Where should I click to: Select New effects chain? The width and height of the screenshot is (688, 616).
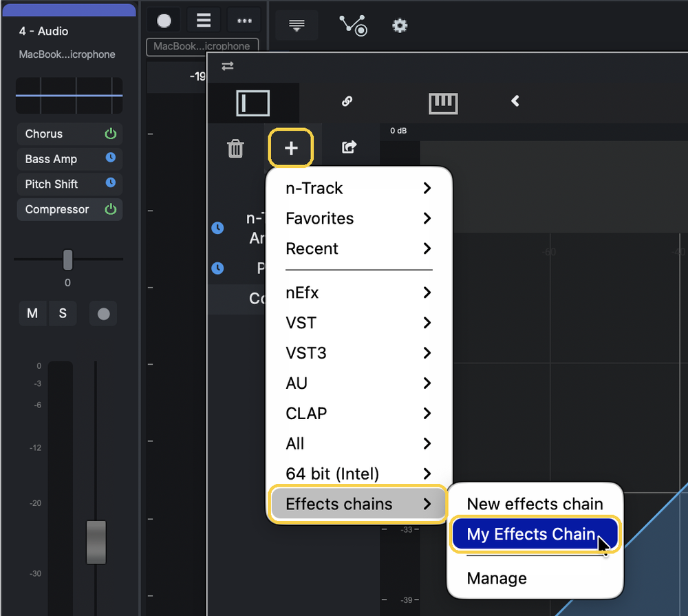coord(535,504)
